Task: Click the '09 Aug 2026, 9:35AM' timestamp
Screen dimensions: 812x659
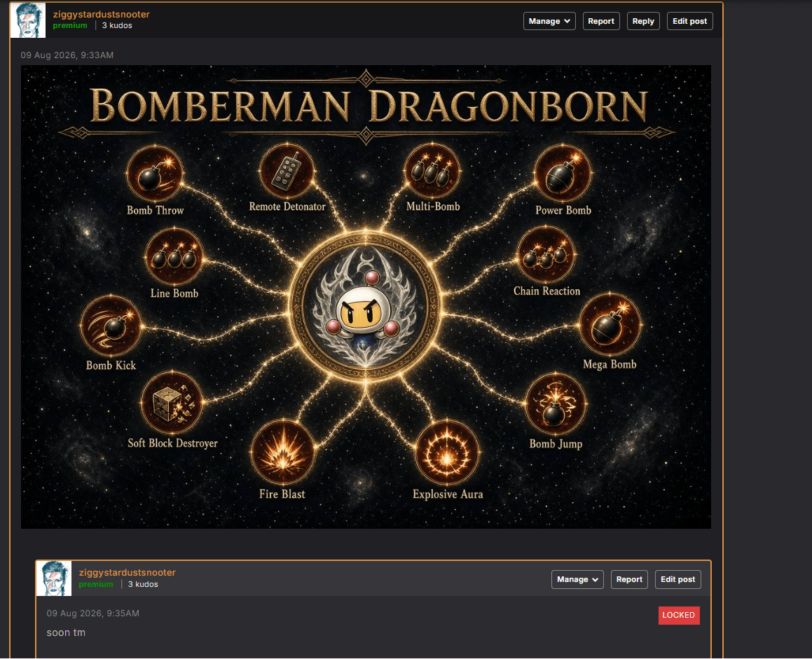Action: coord(92,613)
